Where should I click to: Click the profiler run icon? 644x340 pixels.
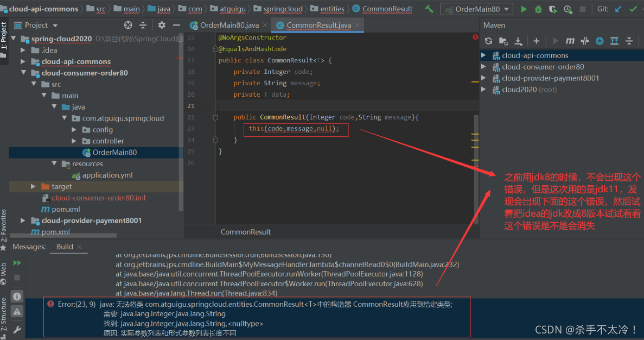[x=568, y=9]
